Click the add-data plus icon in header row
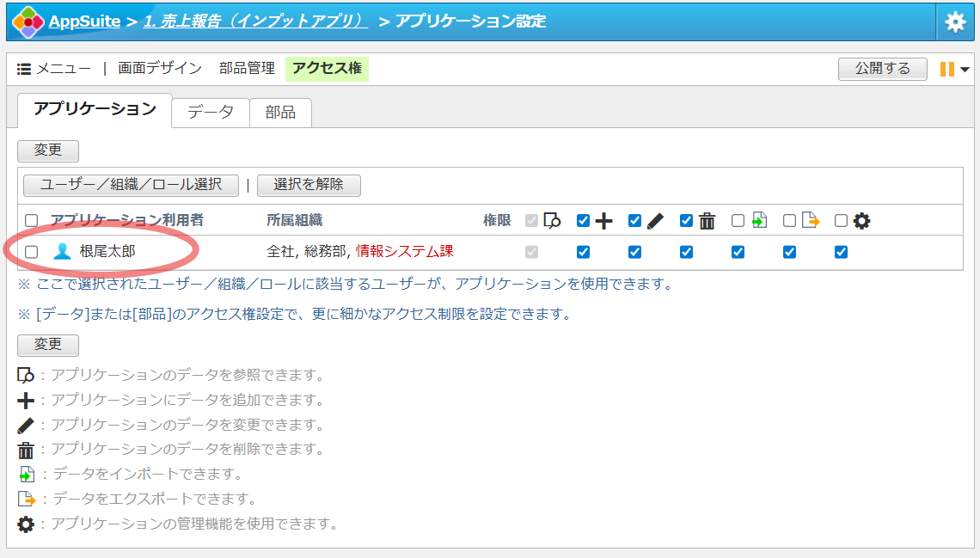Image resolution: width=980 pixels, height=558 pixels. [603, 221]
